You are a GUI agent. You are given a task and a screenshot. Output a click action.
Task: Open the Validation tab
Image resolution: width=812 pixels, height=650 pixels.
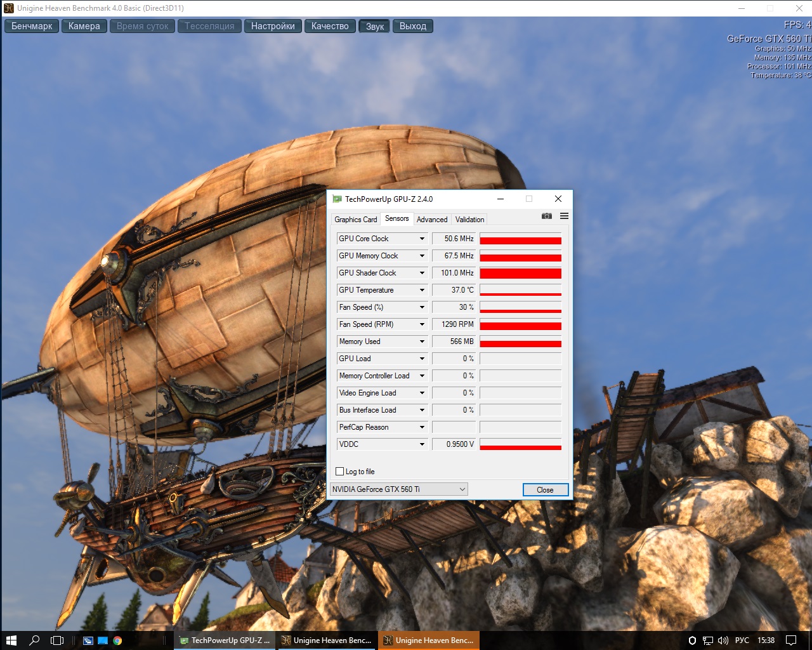coord(469,220)
